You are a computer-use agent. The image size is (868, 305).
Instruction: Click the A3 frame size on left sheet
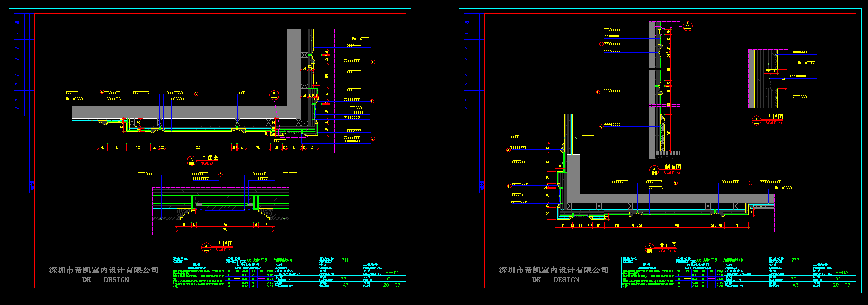[x=345, y=285]
